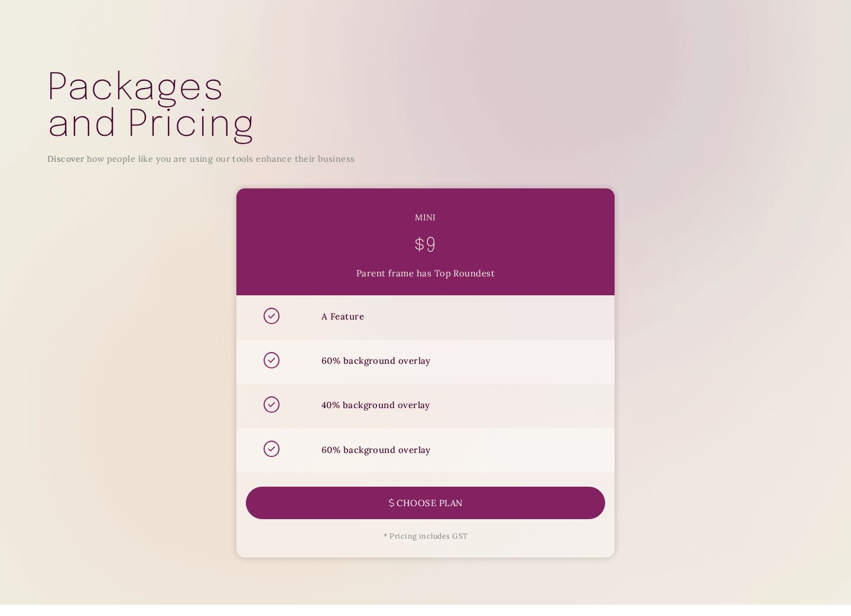The width and height of the screenshot is (851, 616).
Task: Click the check icon beside A Feature
Action: [x=271, y=316]
